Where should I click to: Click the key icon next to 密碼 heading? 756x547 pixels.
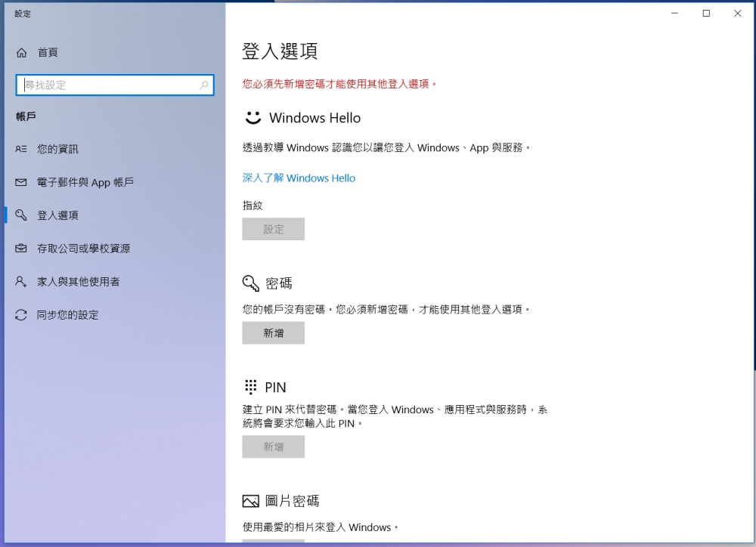[251, 283]
